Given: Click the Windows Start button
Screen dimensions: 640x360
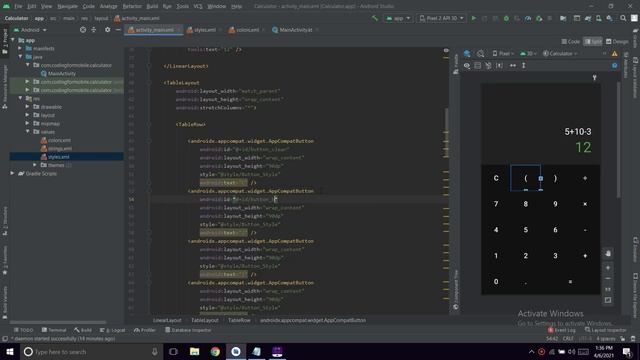Looking at the screenshot, I should [10, 351].
